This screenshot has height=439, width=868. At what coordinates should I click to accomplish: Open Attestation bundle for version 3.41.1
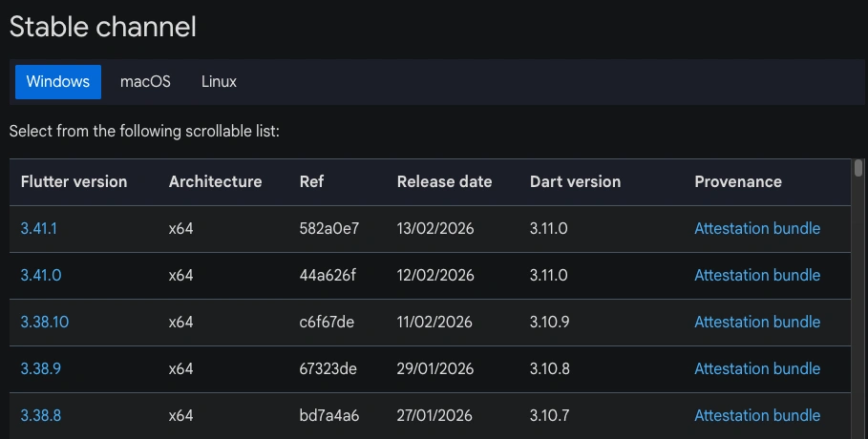click(x=757, y=229)
